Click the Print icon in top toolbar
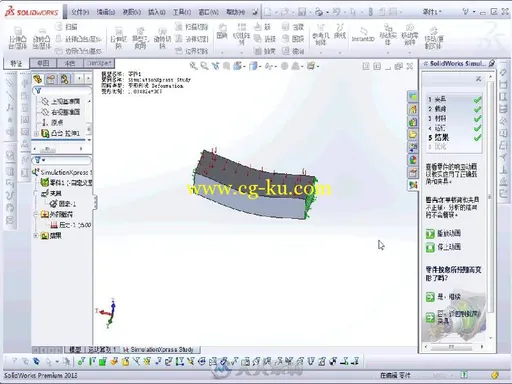This screenshot has height=384, width=512. [319, 12]
